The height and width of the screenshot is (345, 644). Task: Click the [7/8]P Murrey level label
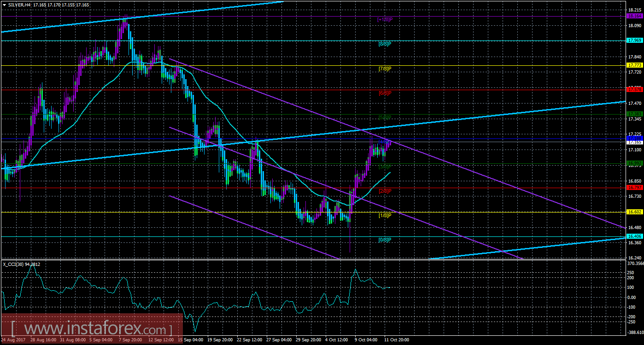tap(385, 69)
